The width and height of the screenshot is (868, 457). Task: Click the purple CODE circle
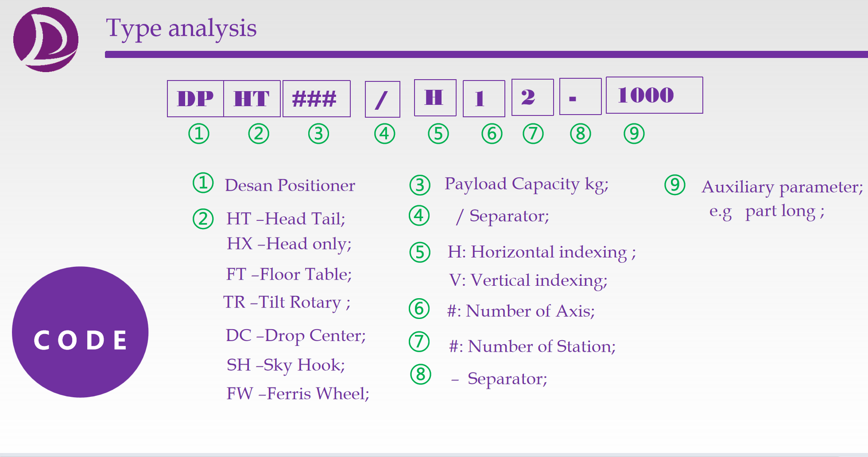80,332
